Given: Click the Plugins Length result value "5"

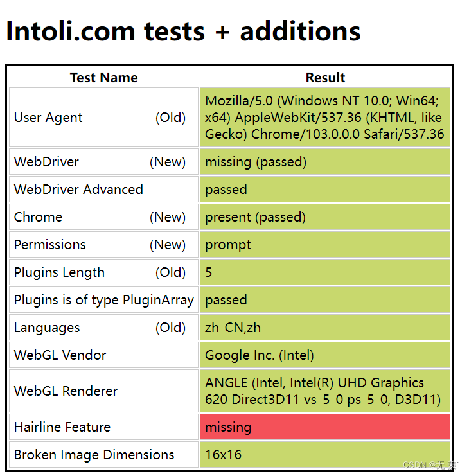Looking at the screenshot, I should [209, 272].
